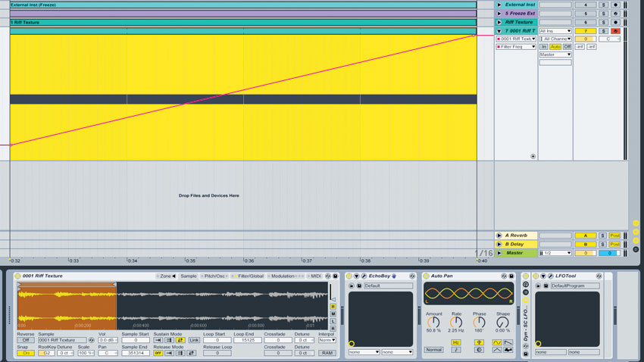This screenshot has height=362, width=644.
Task: Save the Auto Pan preset
Action: point(511,276)
